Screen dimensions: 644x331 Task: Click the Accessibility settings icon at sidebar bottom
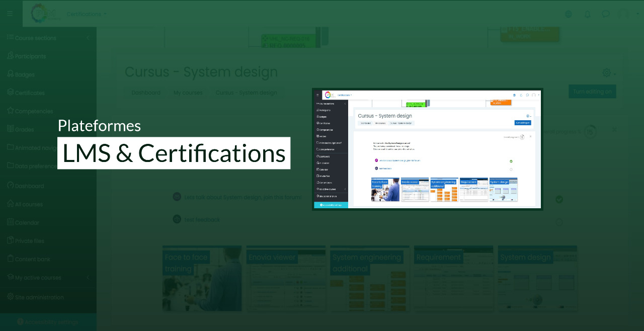point(20,321)
